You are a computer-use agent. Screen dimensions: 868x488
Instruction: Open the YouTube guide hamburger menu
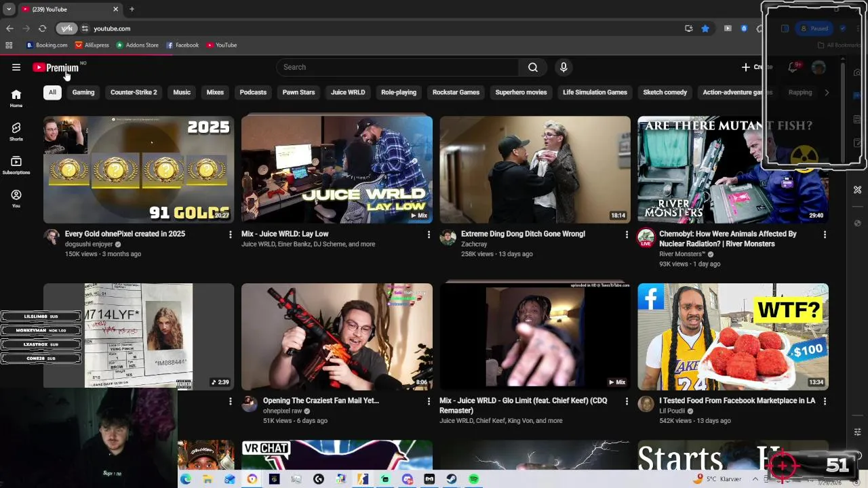(16, 67)
